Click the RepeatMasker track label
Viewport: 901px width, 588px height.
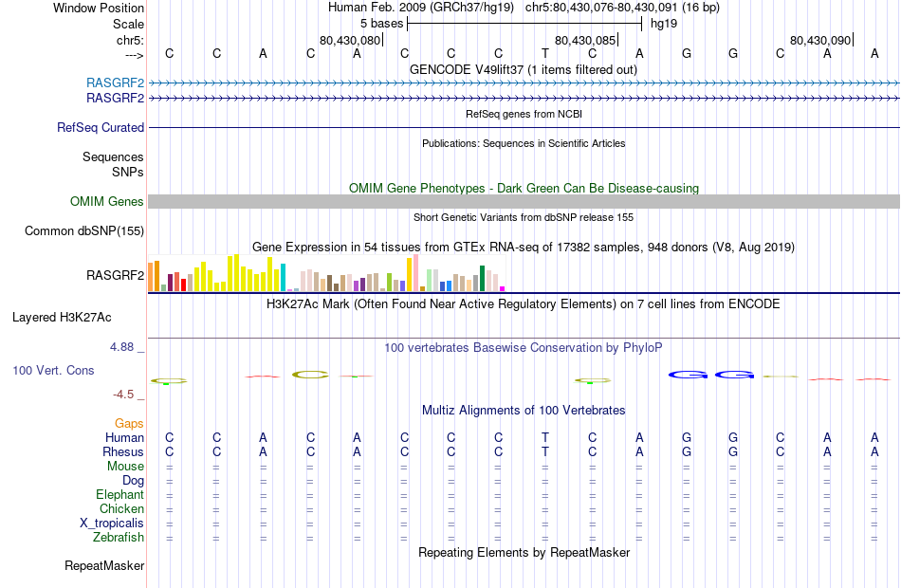(104, 566)
